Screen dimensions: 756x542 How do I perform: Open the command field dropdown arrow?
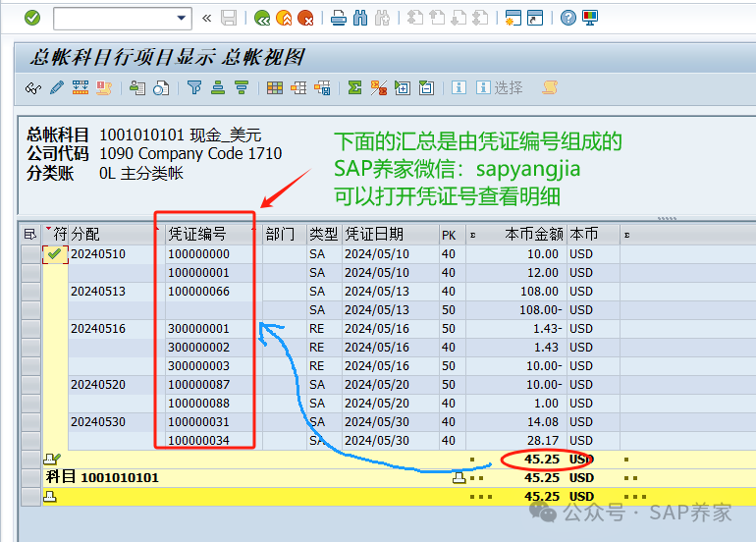182,19
